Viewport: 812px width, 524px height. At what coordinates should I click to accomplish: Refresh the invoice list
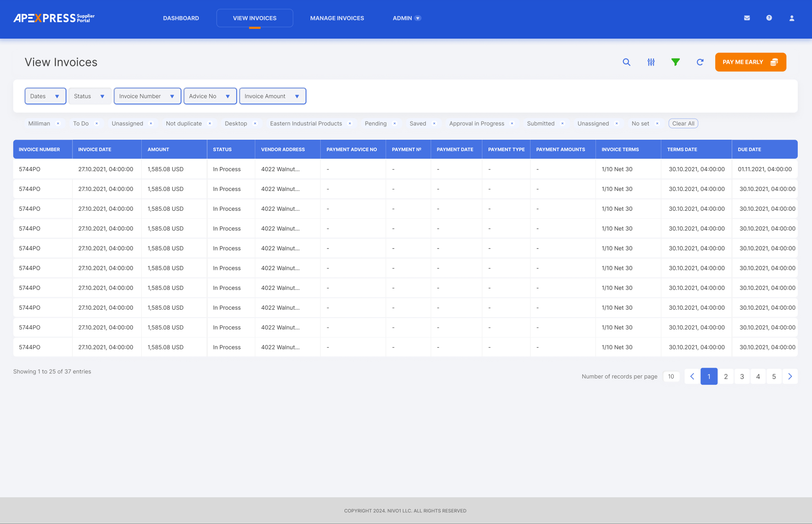[x=700, y=62]
